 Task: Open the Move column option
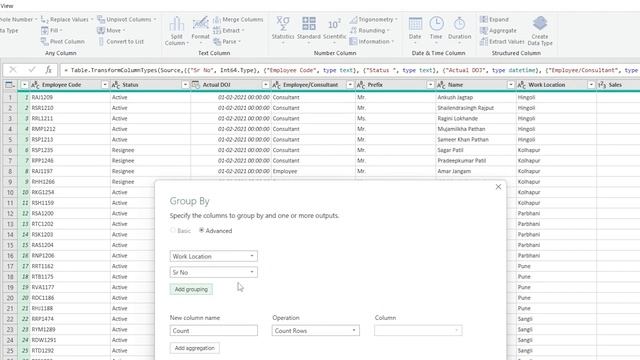coord(111,31)
